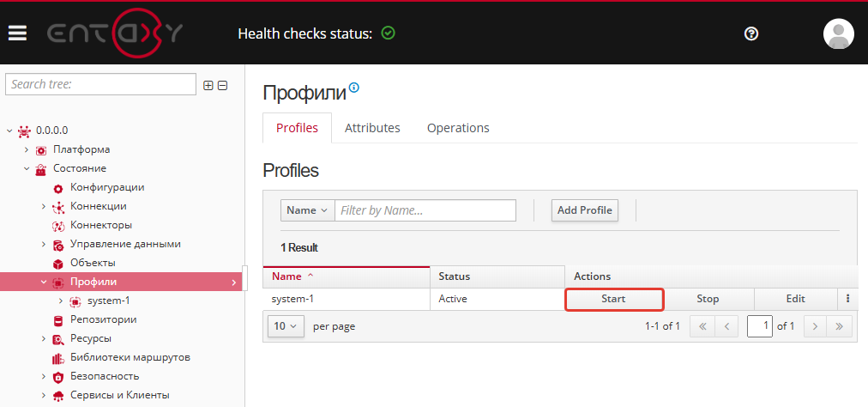Image resolution: width=868 pixels, height=407 pixels.
Task: Go to the next results page
Action: point(815,326)
